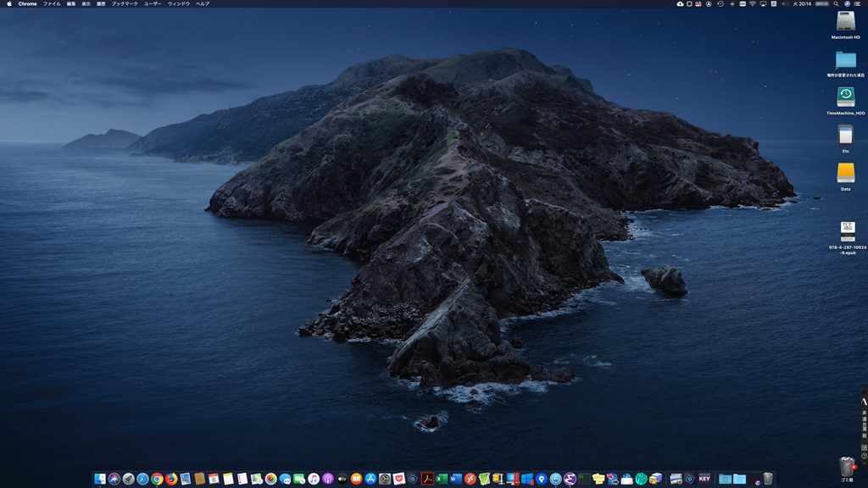Open the yellow Notes app in Dock
Image resolution: width=868 pixels, height=488 pixels.
point(228,479)
